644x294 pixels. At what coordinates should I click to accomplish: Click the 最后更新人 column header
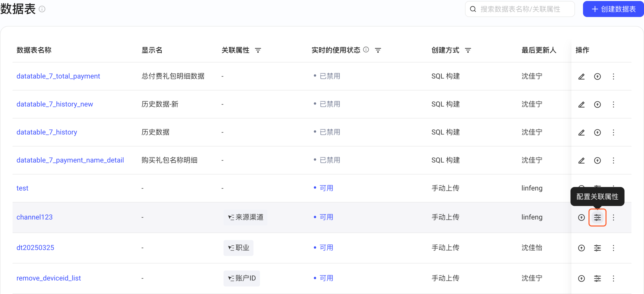[x=539, y=50]
